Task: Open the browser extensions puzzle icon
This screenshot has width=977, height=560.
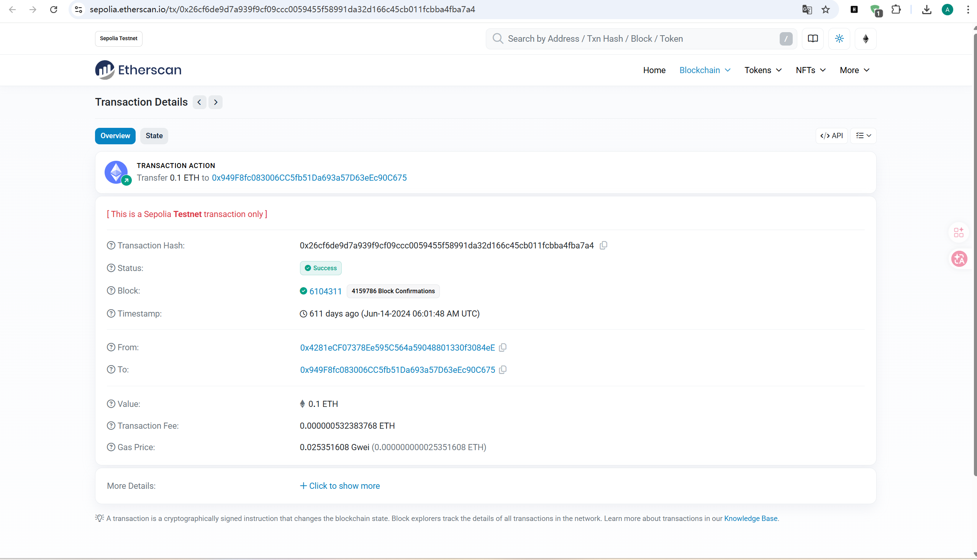Action: (896, 10)
